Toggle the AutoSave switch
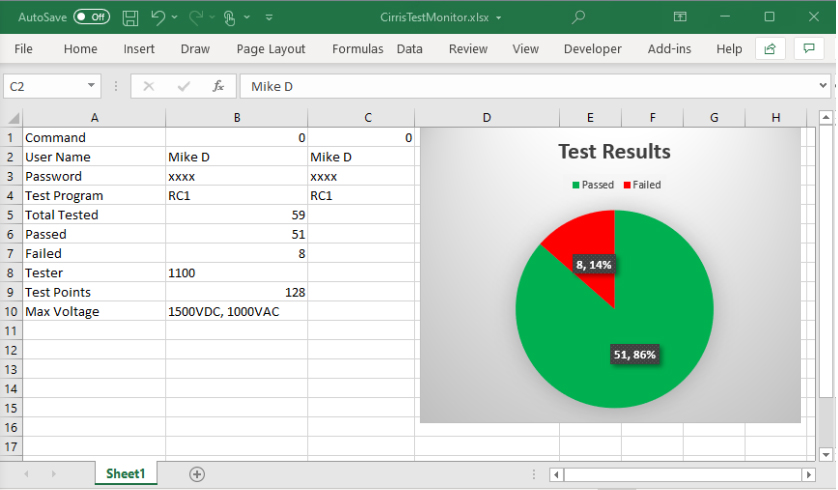 click(91, 17)
